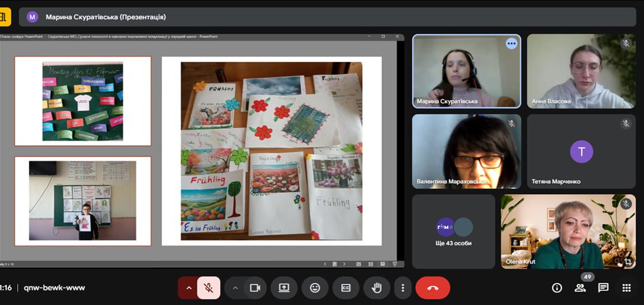Open the chat with everyone panel
644x305 pixels.
pyautogui.click(x=603, y=288)
